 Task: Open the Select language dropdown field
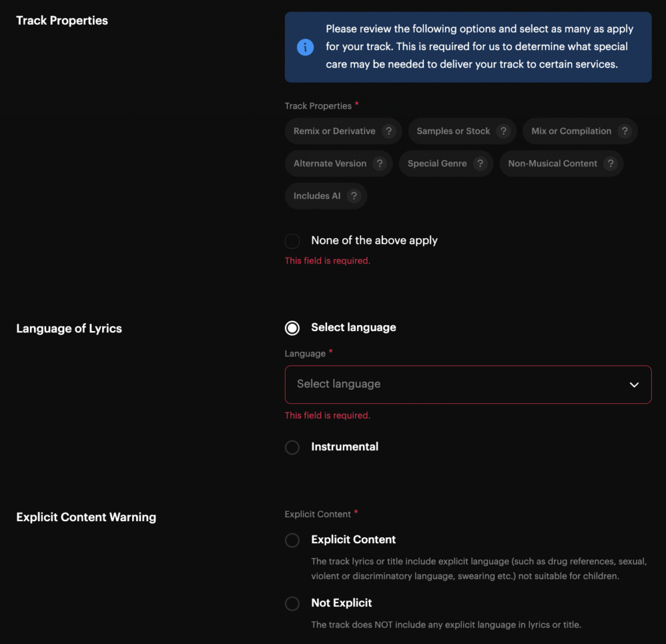pyautogui.click(x=455, y=384)
